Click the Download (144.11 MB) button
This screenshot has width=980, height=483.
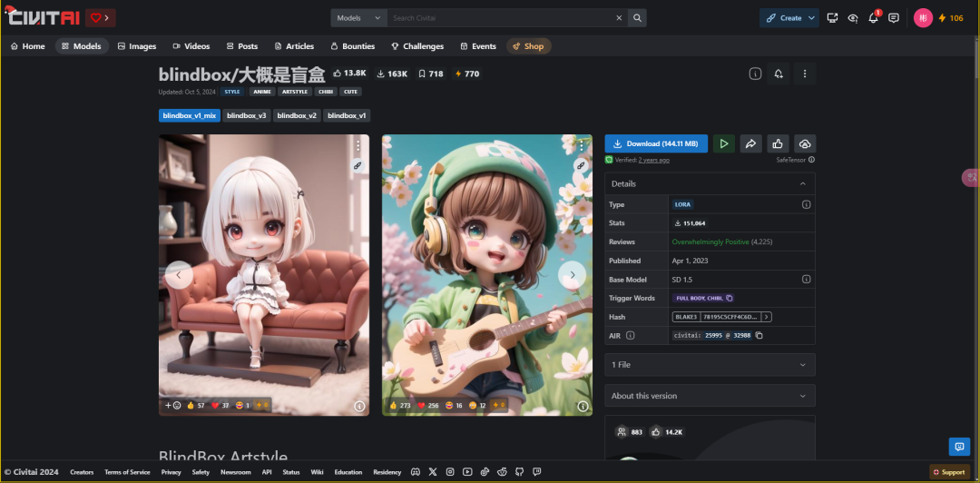(x=656, y=143)
